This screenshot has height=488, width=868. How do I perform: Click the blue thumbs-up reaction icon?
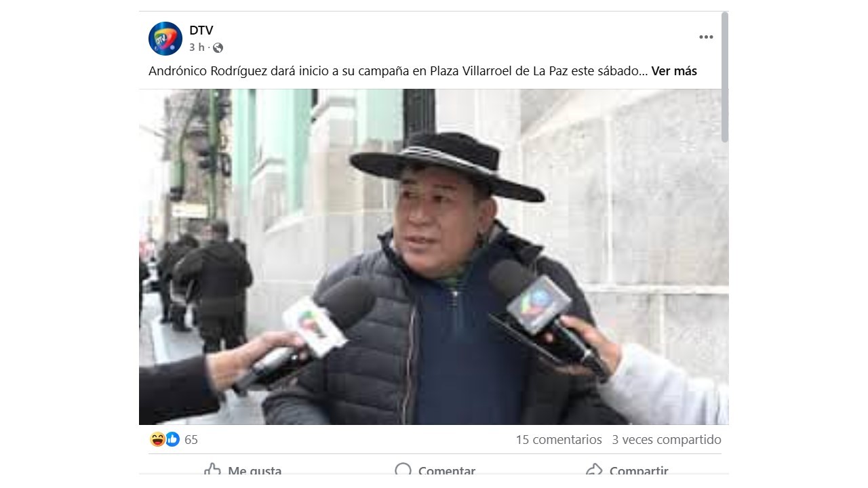(172, 439)
